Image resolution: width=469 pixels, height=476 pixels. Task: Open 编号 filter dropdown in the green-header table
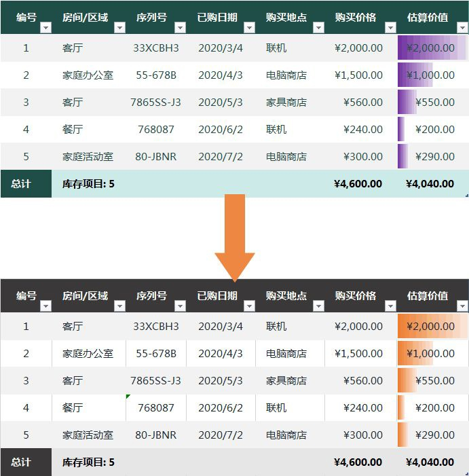click(x=45, y=28)
